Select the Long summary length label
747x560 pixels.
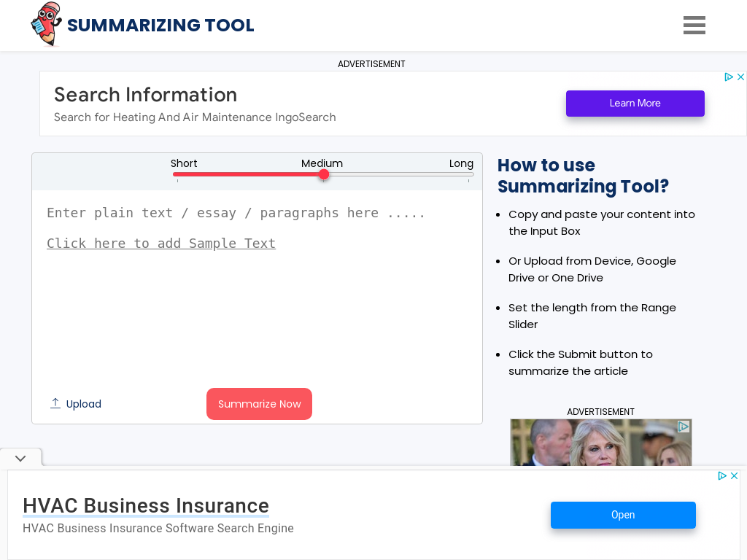(461, 163)
